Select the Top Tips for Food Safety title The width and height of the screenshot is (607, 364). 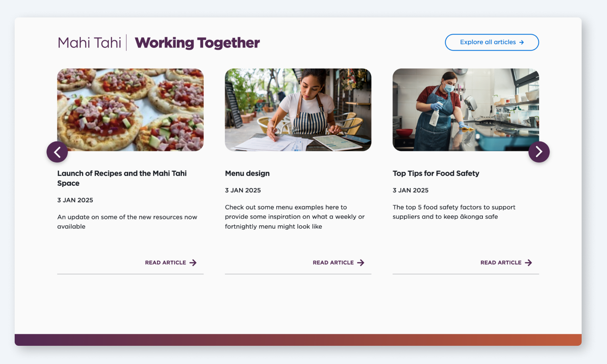tap(436, 173)
